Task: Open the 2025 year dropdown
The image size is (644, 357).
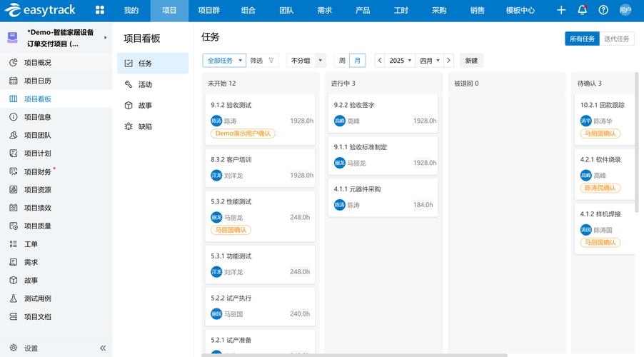Action: (x=400, y=61)
